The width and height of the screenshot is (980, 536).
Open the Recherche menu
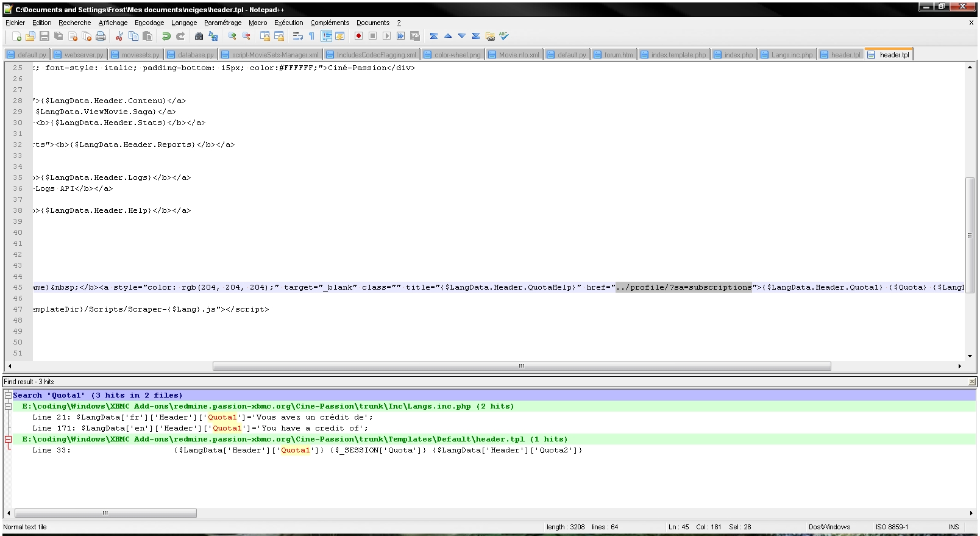[x=74, y=23]
